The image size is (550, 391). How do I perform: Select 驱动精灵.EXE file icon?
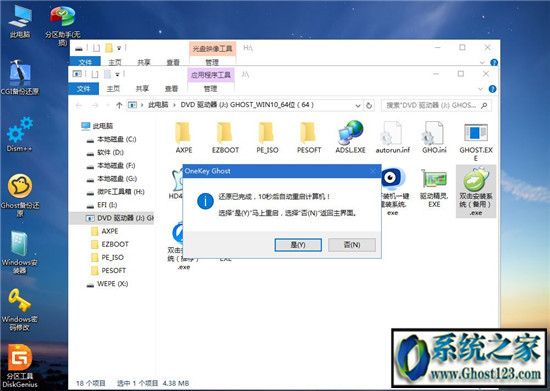click(434, 189)
